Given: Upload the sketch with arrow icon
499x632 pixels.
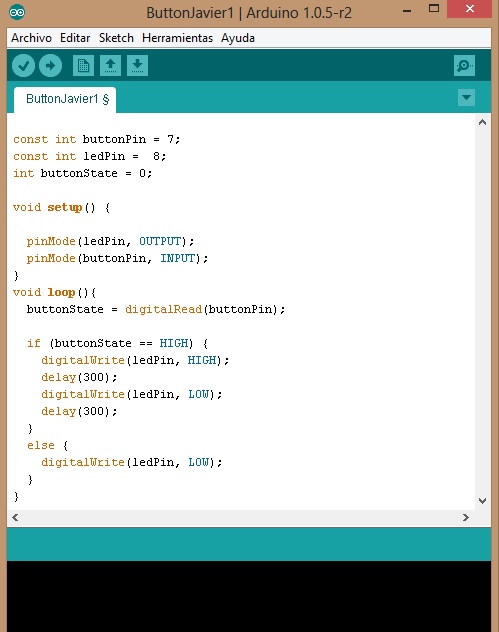Looking at the screenshot, I should pos(50,65).
